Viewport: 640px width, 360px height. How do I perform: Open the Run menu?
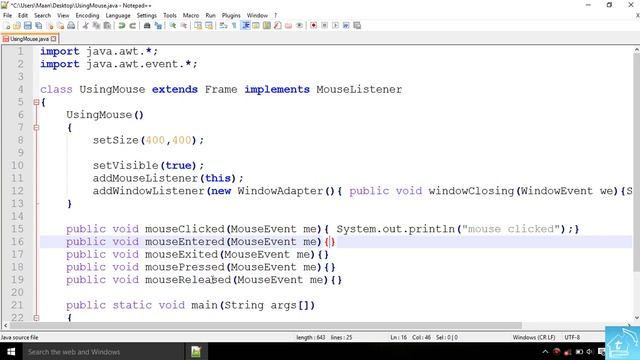[x=210, y=15]
